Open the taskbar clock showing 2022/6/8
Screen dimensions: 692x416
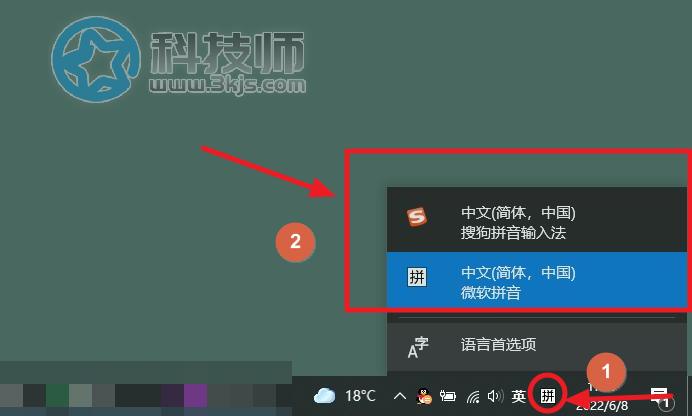click(603, 397)
